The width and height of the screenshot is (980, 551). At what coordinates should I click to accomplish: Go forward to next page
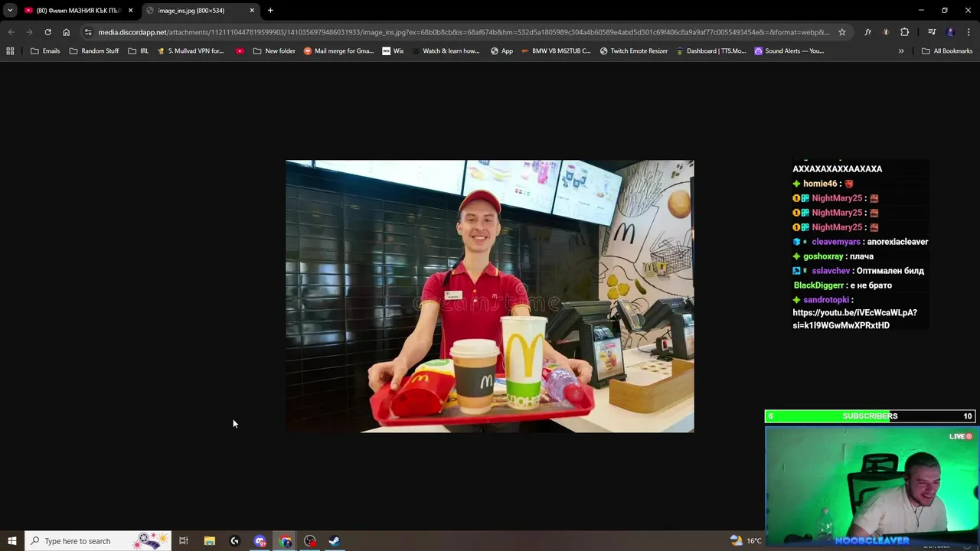(x=29, y=32)
